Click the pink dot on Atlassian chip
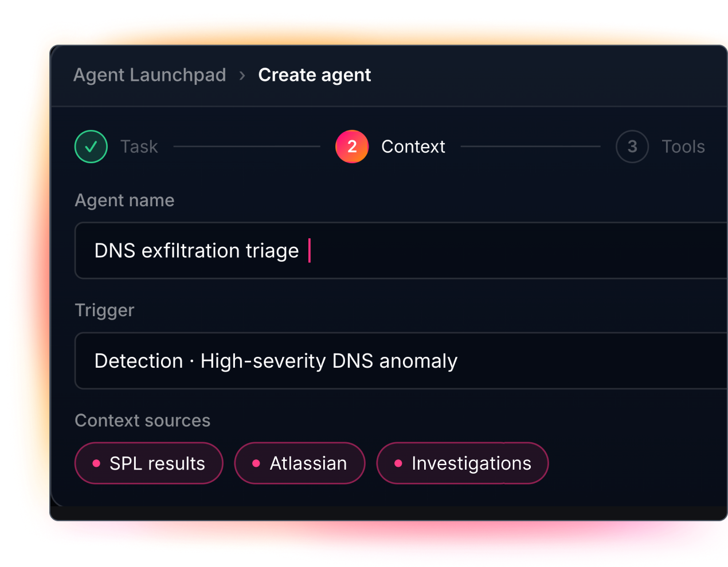The width and height of the screenshot is (728, 567). (256, 463)
